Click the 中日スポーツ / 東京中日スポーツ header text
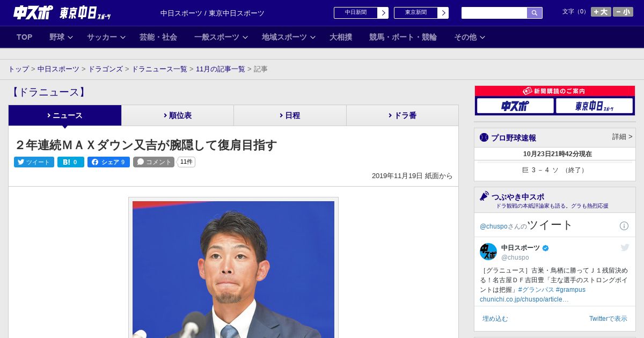Image resolution: width=644 pixels, height=338 pixels. 213,13
